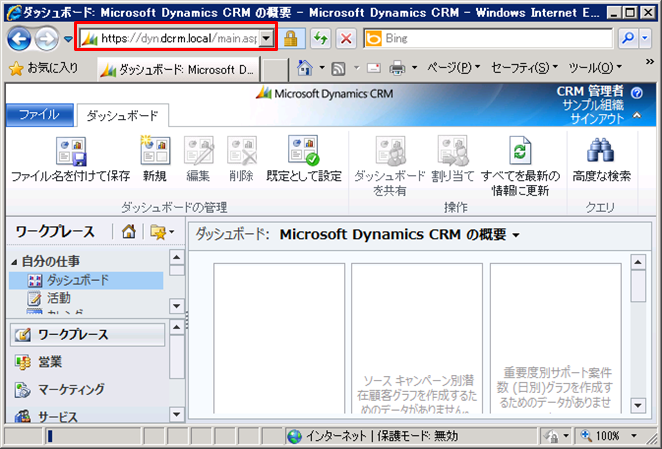This screenshot has height=449, width=662.
Task: Open the recent pages dropdown arrow
Action: [68, 39]
